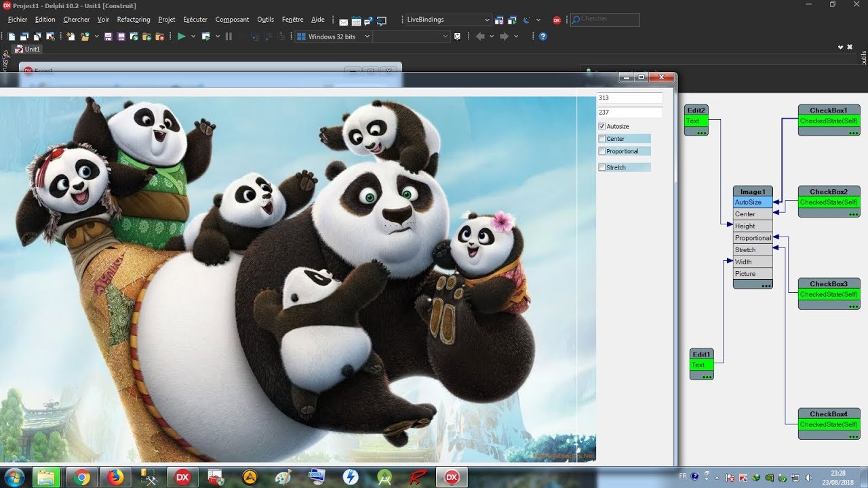
Task: Click the edit field showing 313
Action: (630, 98)
